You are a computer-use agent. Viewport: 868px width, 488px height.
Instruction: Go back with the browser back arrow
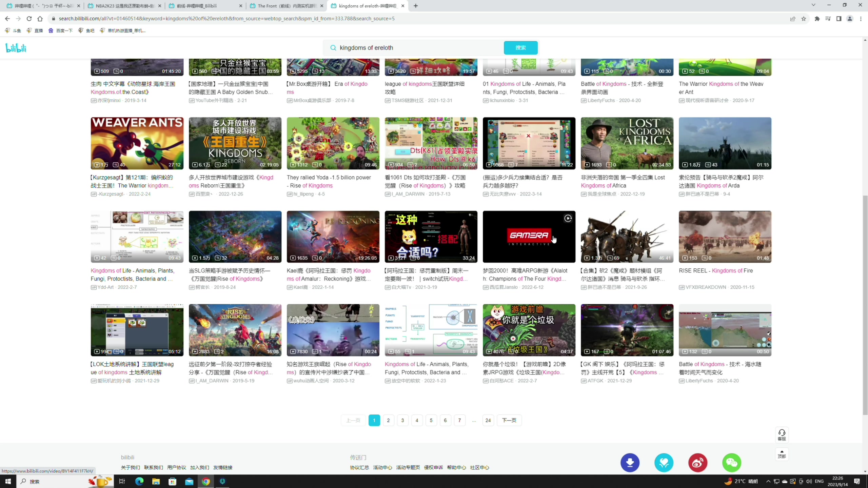click(x=7, y=19)
